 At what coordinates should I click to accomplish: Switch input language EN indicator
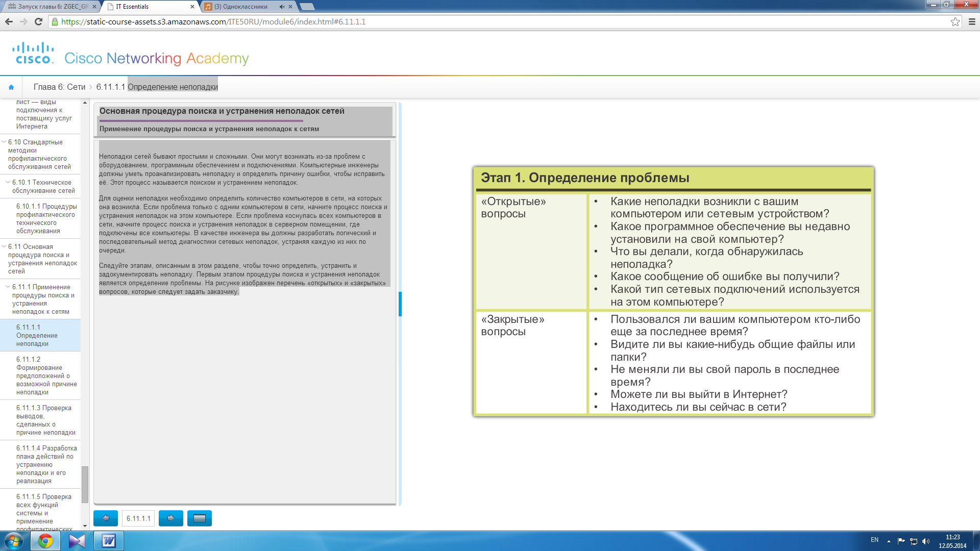click(874, 540)
